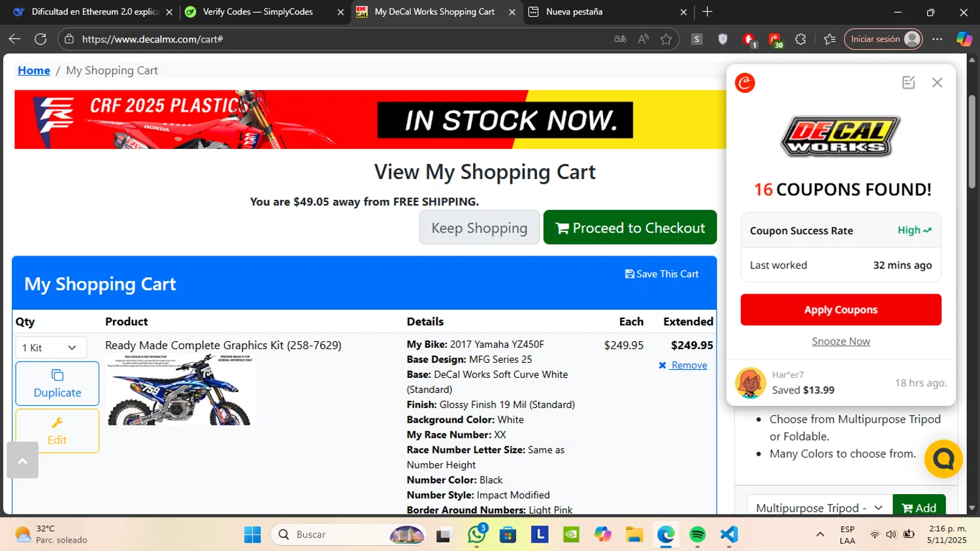
Task: Click the product name Ready Made Complete Graphics Kit
Action: (x=223, y=345)
